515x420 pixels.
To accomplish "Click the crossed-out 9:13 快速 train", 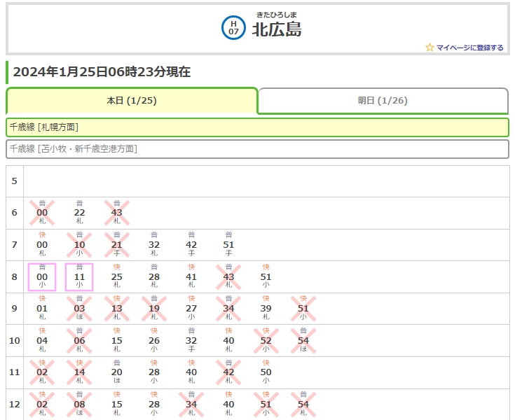I will (116, 308).
